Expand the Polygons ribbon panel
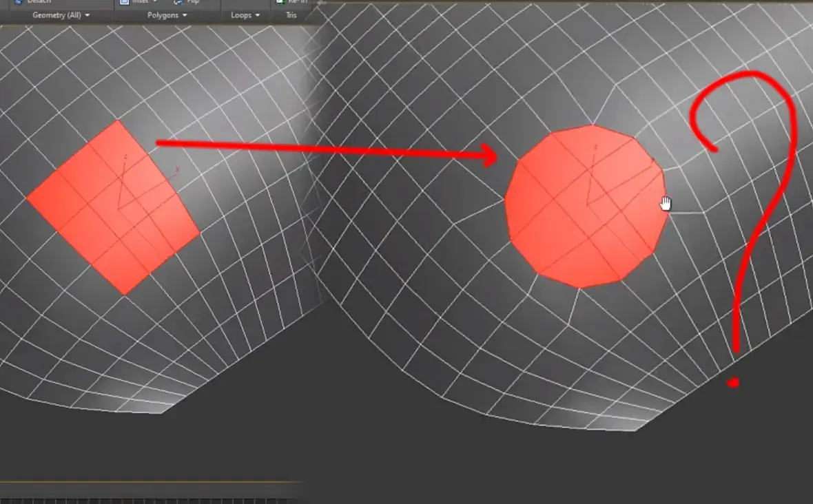813x504 pixels. tap(167, 15)
